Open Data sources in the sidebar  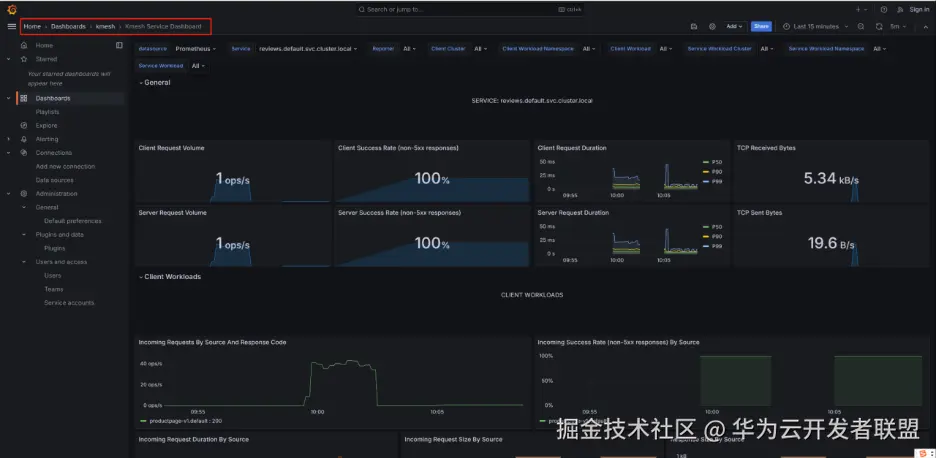pos(54,180)
